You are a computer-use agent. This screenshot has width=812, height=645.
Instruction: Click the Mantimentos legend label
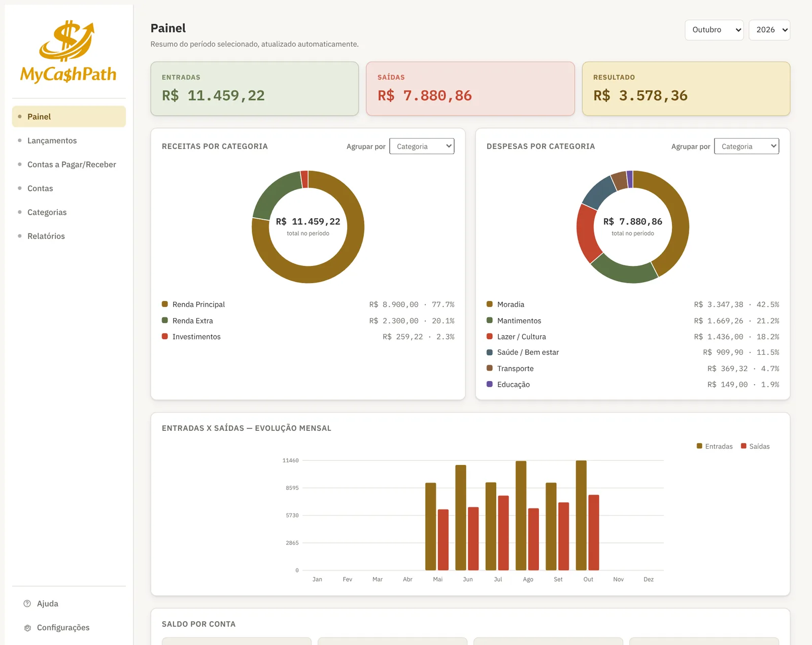click(x=519, y=321)
